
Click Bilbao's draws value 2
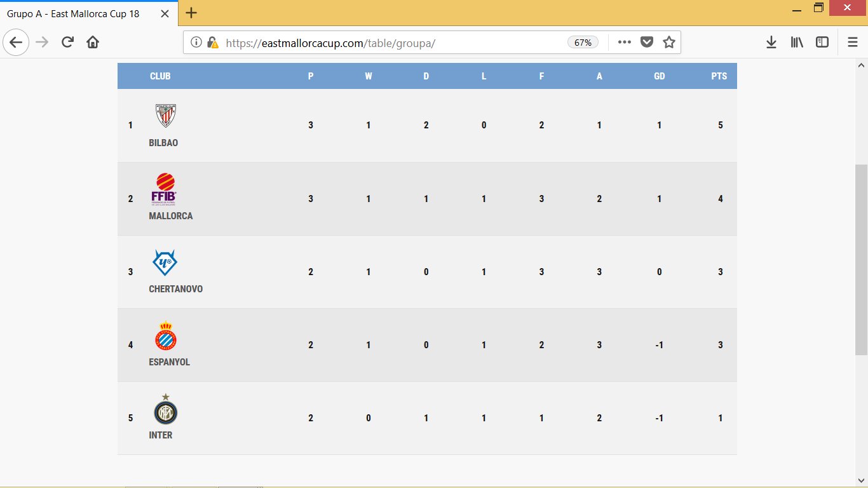426,125
